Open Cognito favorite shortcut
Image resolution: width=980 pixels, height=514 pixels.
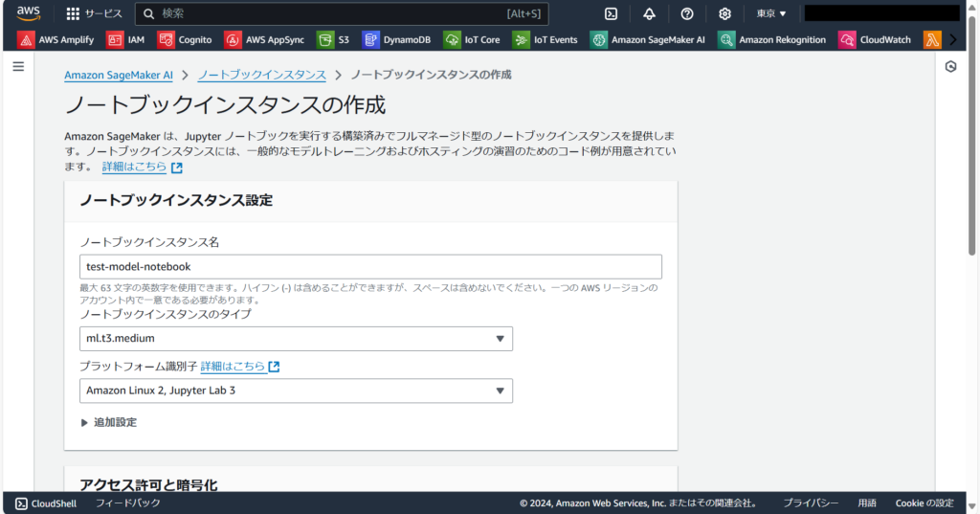point(185,39)
